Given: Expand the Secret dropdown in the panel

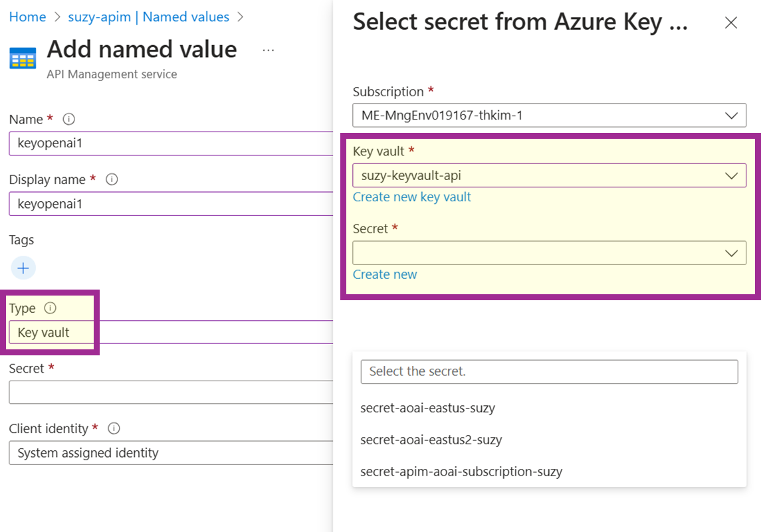Looking at the screenshot, I should point(549,253).
